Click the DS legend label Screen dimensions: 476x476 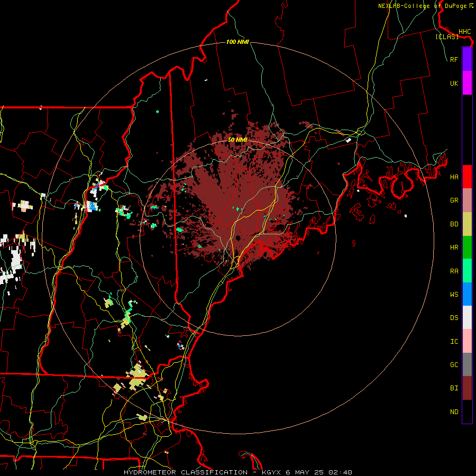coord(454,318)
